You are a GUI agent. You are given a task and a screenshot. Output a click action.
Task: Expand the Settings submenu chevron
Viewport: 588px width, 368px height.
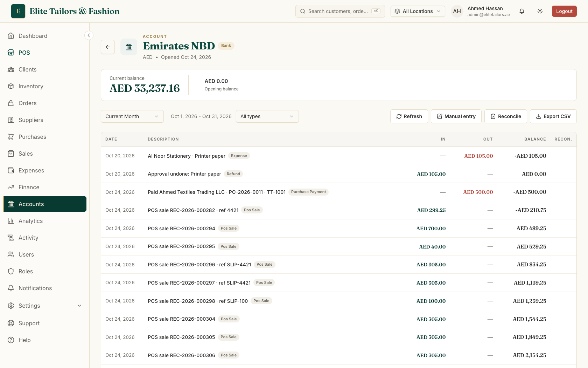(x=79, y=306)
